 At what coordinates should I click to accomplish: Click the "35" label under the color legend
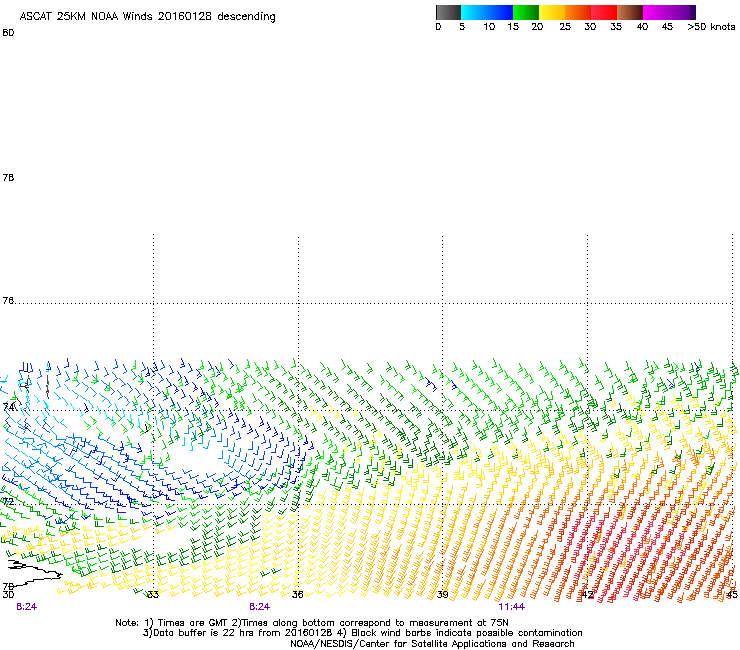[616, 27]
